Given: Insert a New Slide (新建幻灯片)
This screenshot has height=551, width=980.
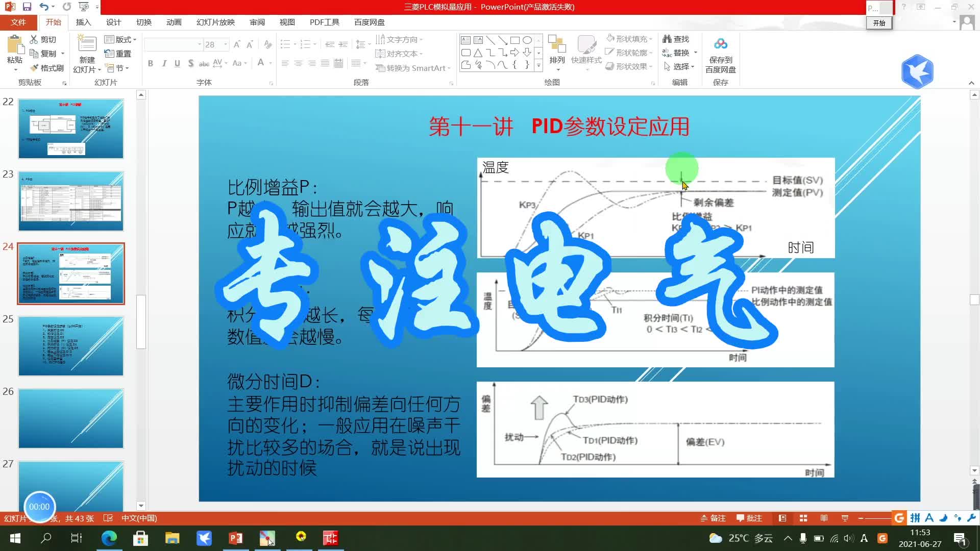Looking at the screenshot, I should click(x=87, y=54).
